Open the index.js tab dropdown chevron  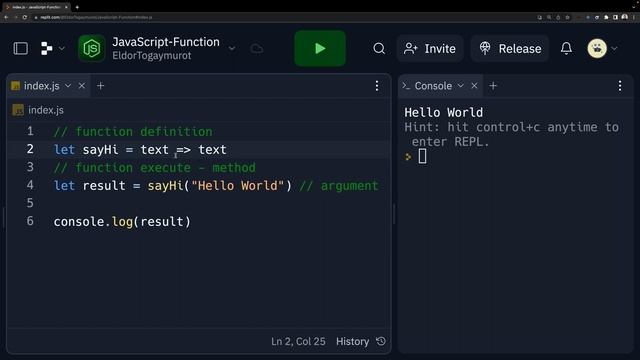(68, 86)
